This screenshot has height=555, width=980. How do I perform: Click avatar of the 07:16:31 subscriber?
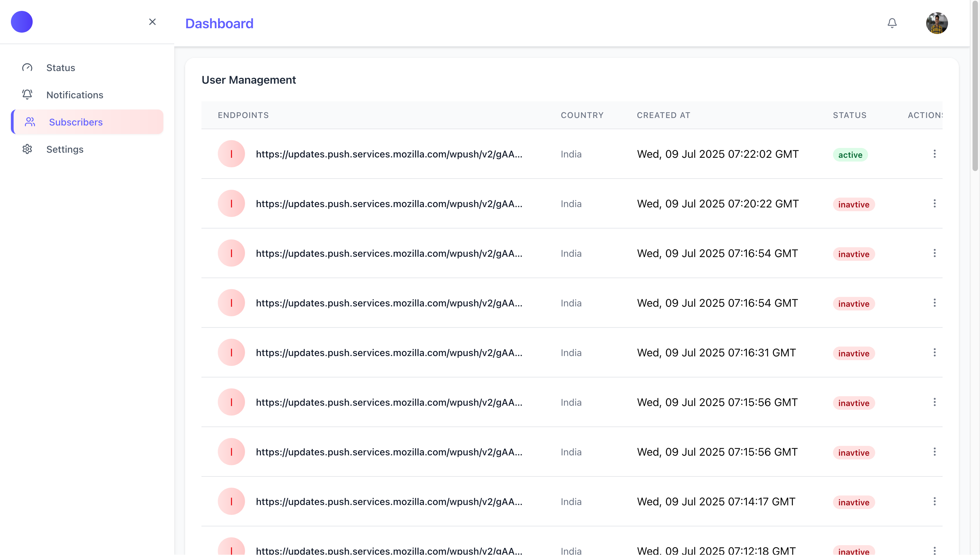[231, 353]
